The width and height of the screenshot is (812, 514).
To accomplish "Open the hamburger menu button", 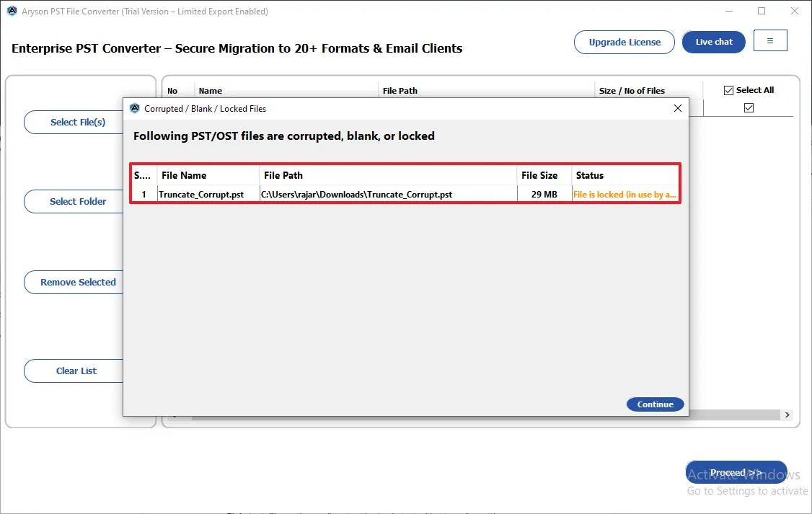I will 770,40.
